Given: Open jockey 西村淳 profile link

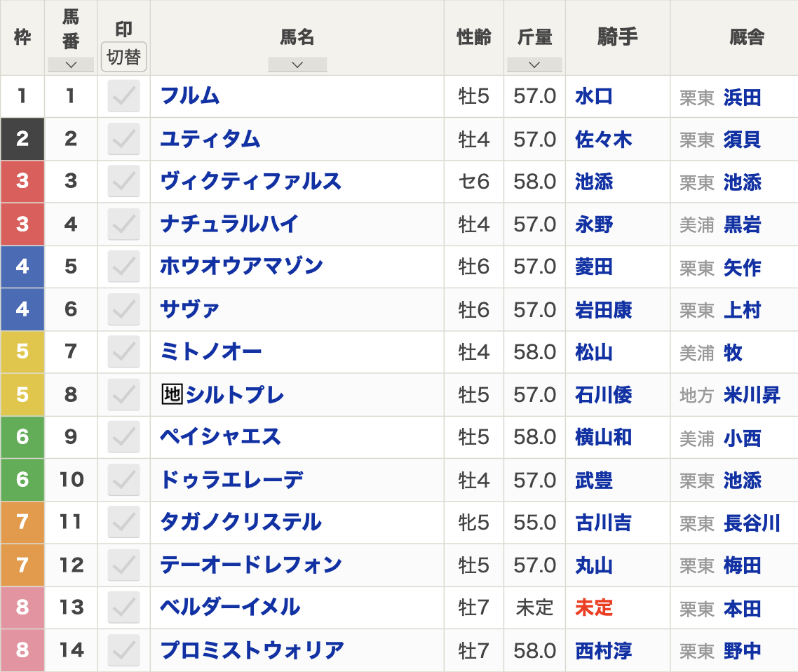Looking at the screenshot, I should [604, 651].
